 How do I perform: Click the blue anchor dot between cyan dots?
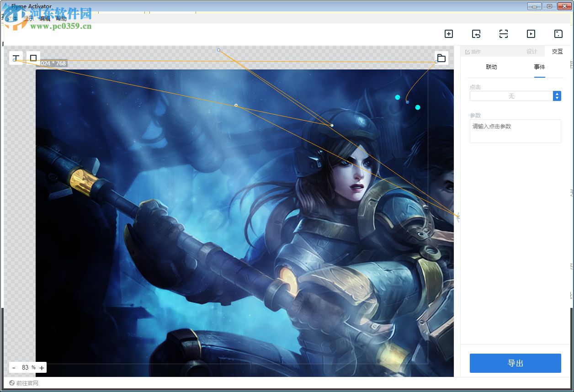[x=407, y=102]
